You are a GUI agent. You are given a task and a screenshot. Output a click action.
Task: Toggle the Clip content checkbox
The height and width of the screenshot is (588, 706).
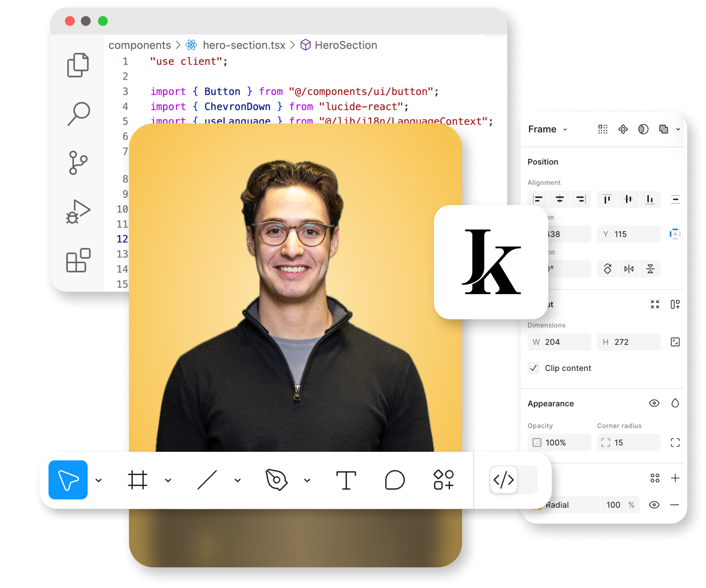pyautogui.click(x=533, y=368)
